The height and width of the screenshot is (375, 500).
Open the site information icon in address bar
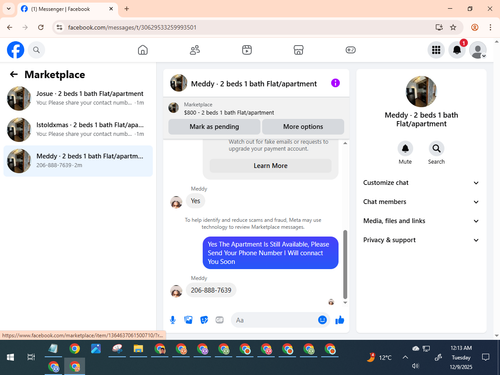point(59,27)
